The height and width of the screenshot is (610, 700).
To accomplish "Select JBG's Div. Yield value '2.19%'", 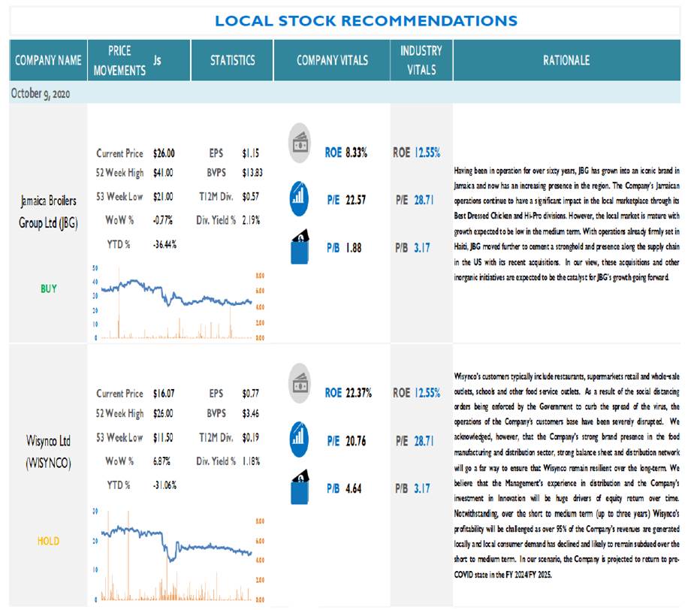I will (x=251, y=220).
